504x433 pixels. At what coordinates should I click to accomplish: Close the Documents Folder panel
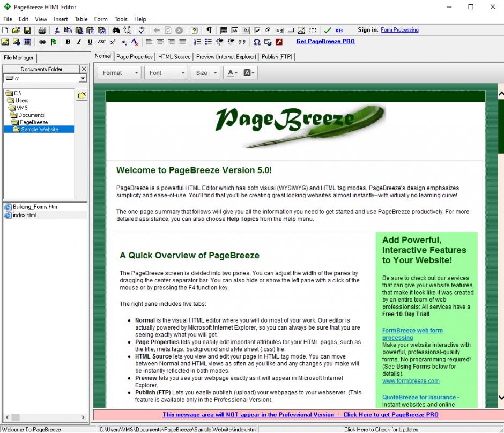(84, 69)
